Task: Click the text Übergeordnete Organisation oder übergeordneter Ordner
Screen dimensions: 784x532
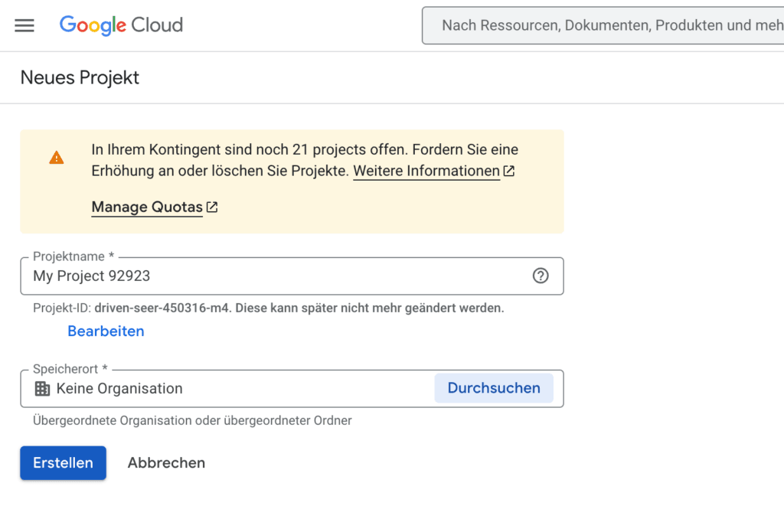Action: [192, 420]
